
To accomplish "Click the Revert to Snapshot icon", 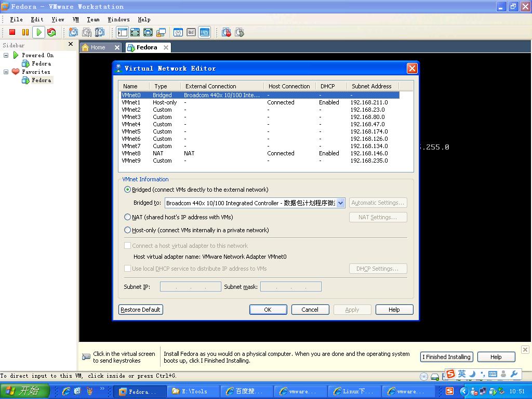I will (87, 32).
